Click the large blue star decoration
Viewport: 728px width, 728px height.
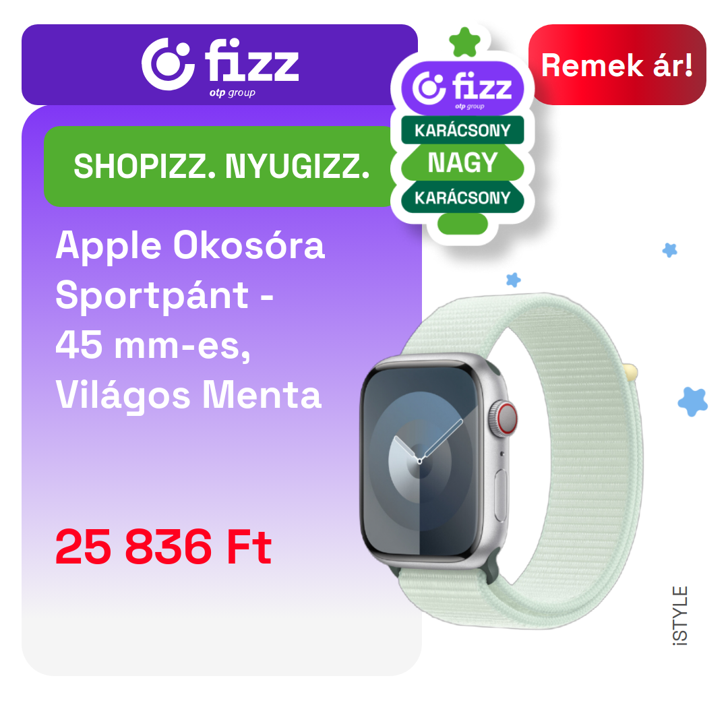tap(693, 402)
